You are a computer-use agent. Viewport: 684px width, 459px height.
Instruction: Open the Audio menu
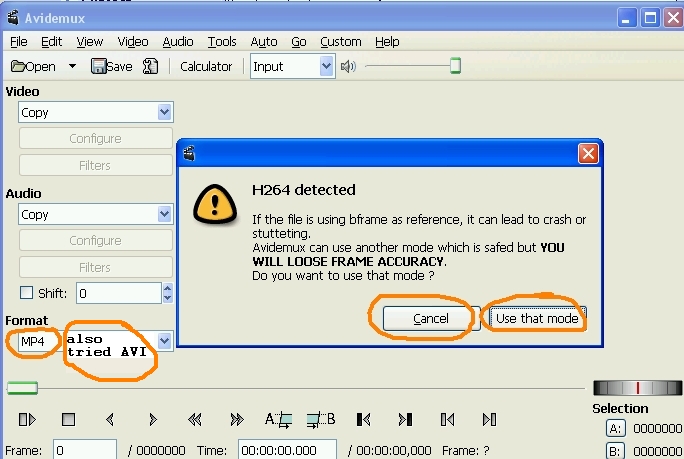coord(178,41)
